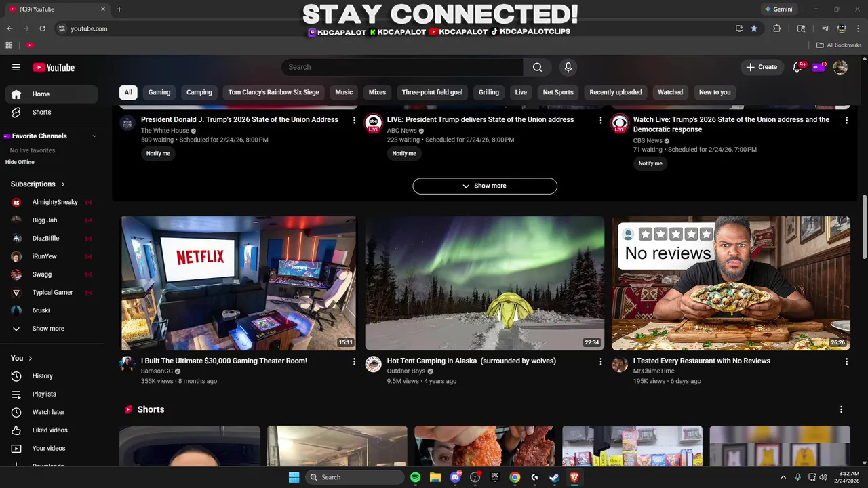Select the Recently uploaded chip
This screenshot has width=868, height=488.
click(616, 92)
